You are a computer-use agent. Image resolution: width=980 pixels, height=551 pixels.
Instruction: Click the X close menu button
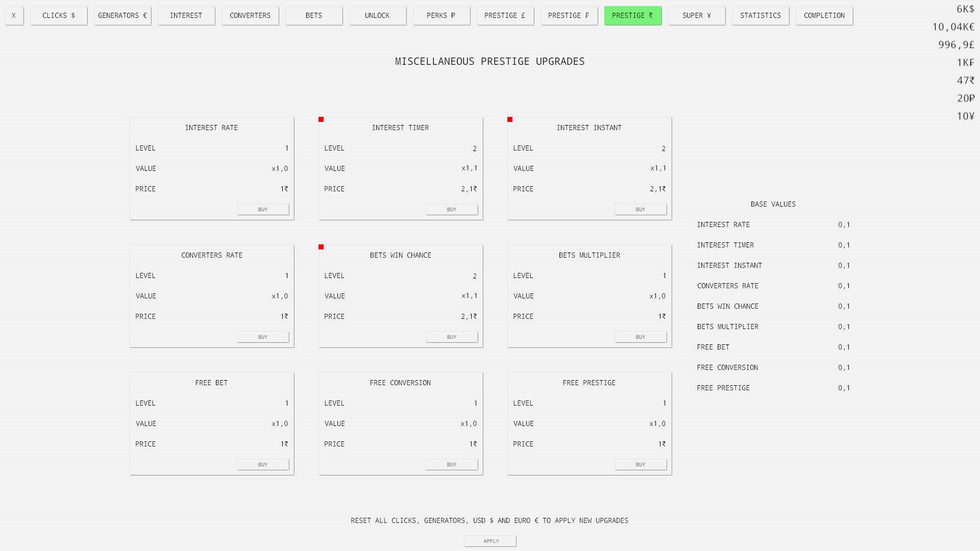(x=14, y=15)
